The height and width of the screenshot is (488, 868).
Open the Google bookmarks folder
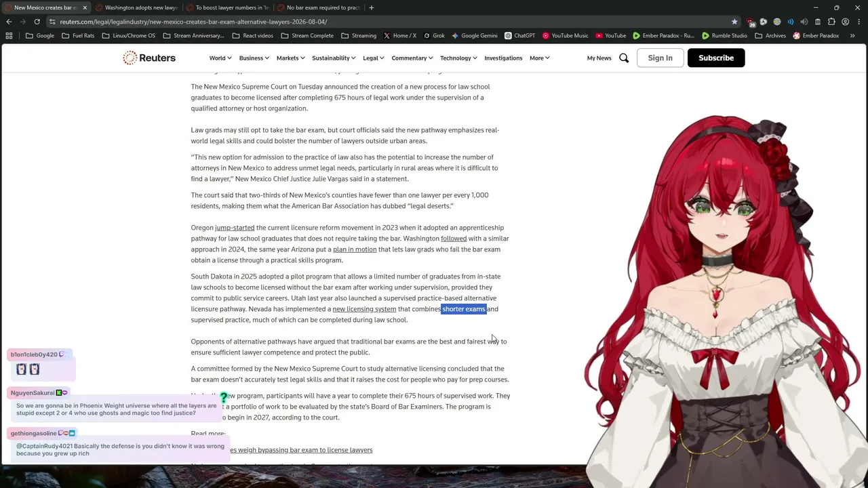click(x=40, y=36)
